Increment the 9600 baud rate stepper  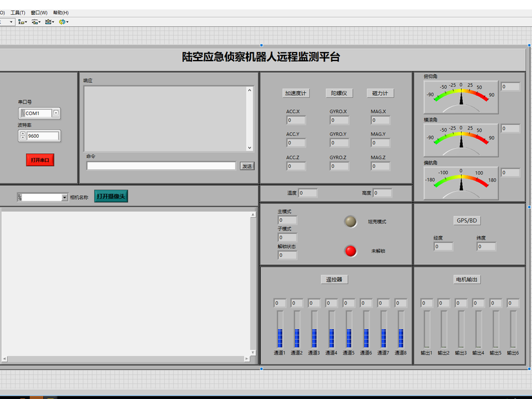pyautogui.click(x=23, y=134)
